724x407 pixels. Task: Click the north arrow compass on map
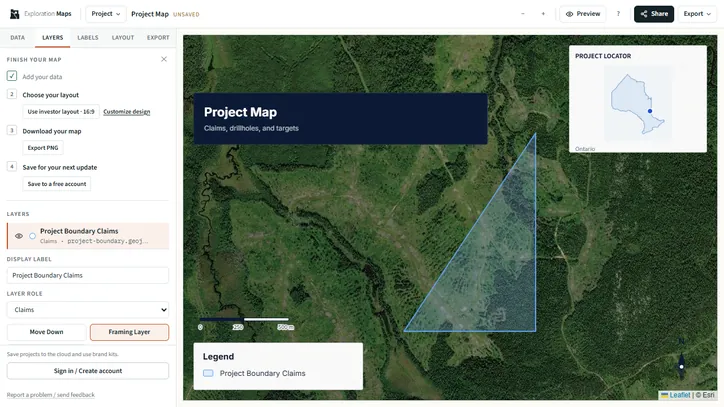coord(682,360)
